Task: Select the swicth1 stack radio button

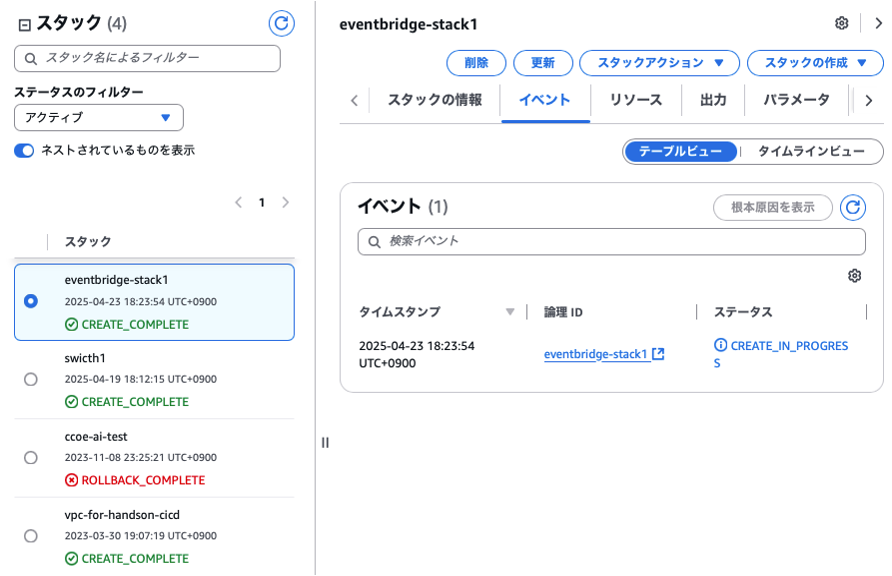Action: (x=30, y=380)
